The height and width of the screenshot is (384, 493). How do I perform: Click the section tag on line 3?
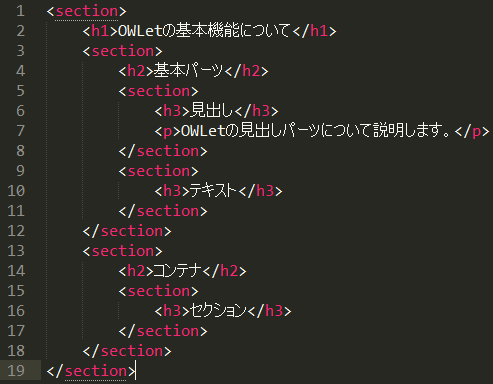pyautogui.click(x=122, y=51)
